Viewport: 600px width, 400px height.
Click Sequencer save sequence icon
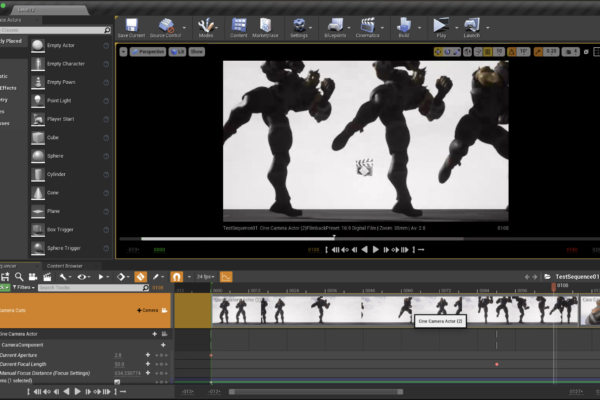(5, 277)
